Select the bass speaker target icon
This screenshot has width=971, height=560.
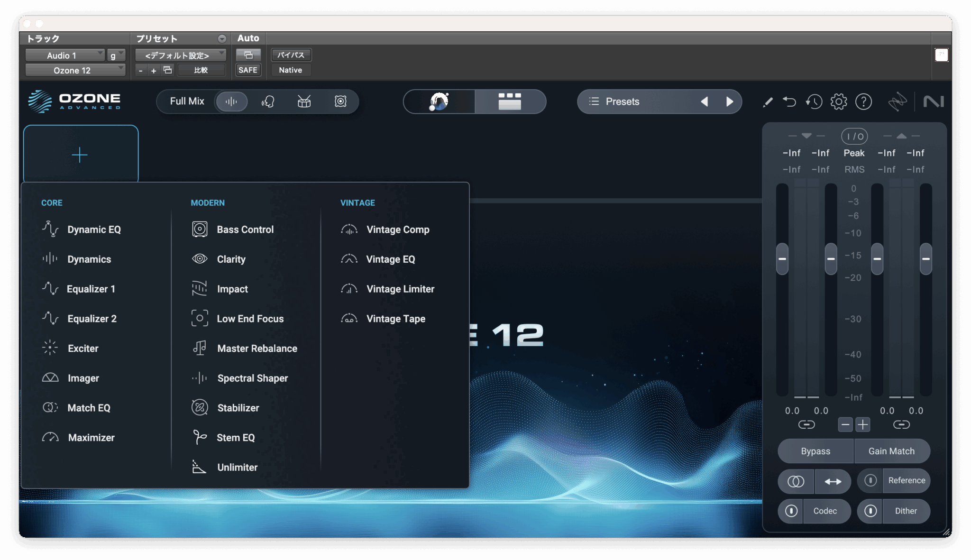340,101
